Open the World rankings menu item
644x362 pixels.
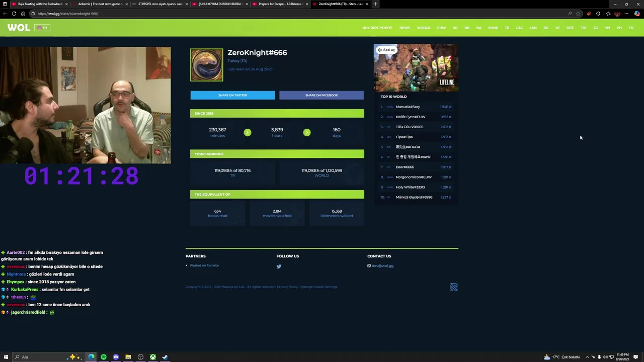click(423, 28)
